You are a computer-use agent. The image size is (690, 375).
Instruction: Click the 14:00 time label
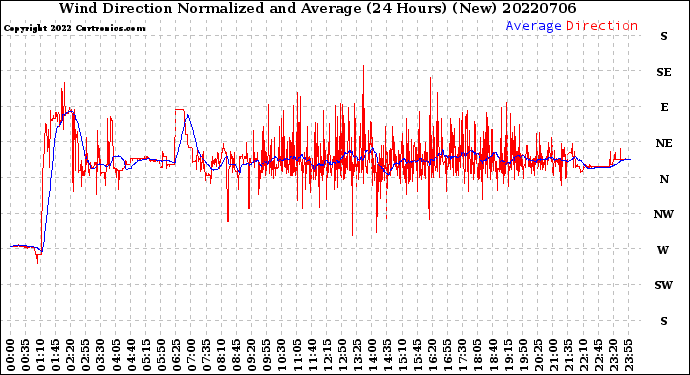pos(372,355)
